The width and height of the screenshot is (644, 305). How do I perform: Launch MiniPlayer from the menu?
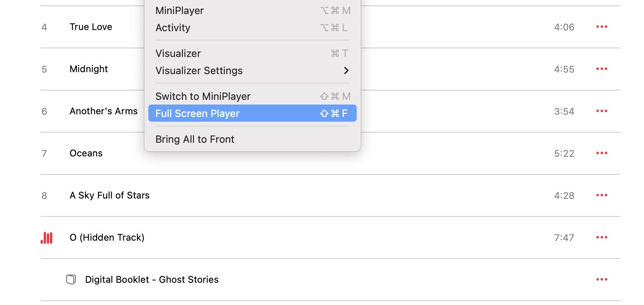click(179, 11)
